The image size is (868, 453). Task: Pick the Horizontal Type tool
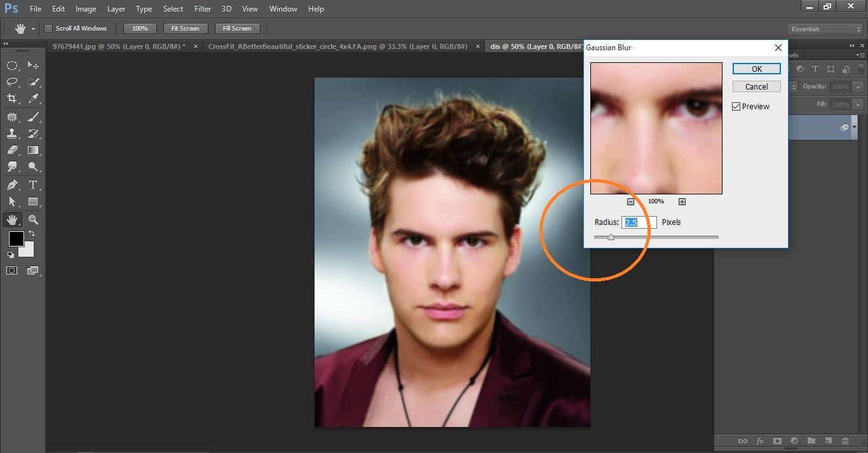33,185
